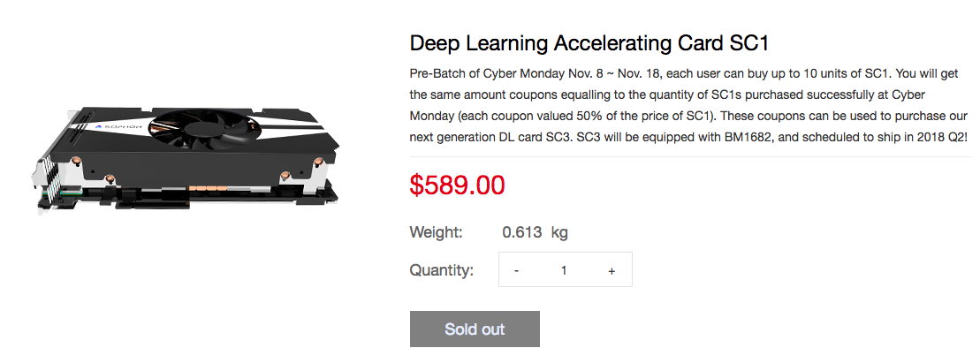
Task: Click the 2018 Q2 text in the description
Action: pos(942,138)
